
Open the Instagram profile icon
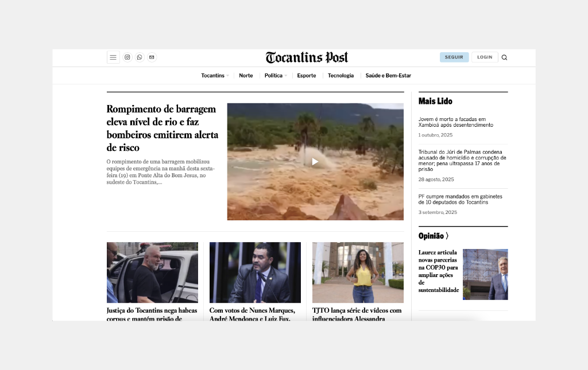[127, 57]
